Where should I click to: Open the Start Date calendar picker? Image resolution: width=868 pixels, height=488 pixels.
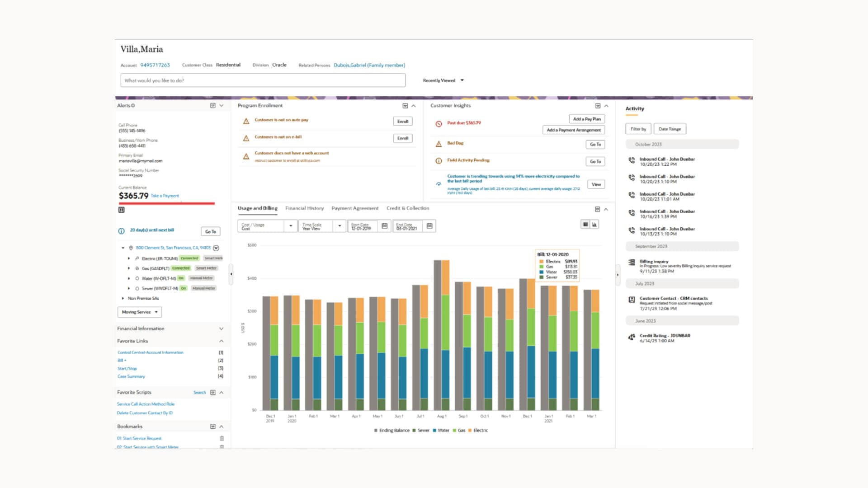click(384, 226)
